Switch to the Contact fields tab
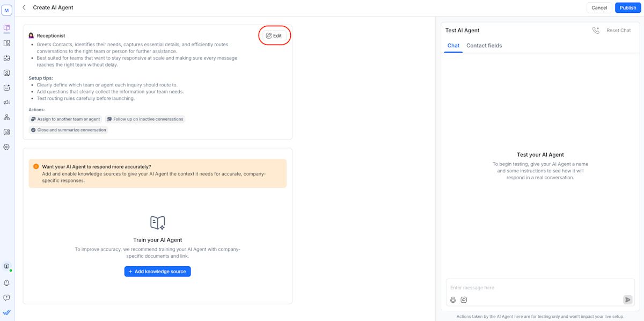Image resolution: width=644 pixels, height=321 pixels. click(x=484, y=46)
